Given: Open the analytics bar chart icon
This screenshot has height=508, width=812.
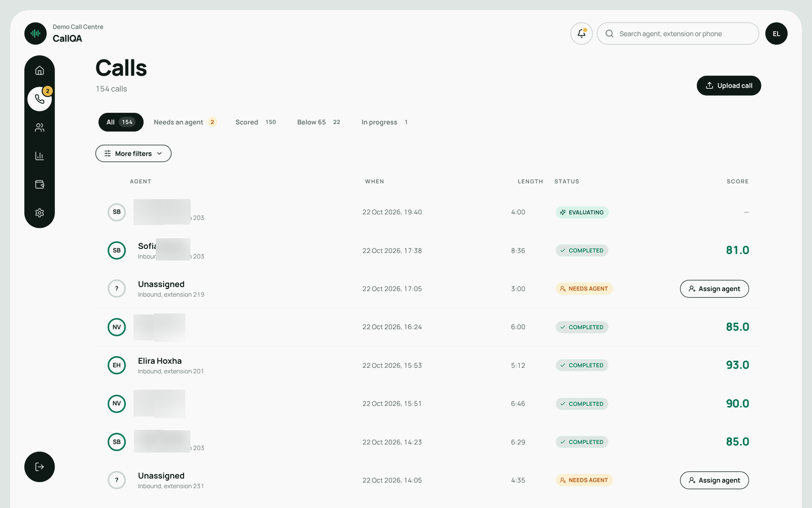Looking at the screenshot, I should tap(40, 156).
